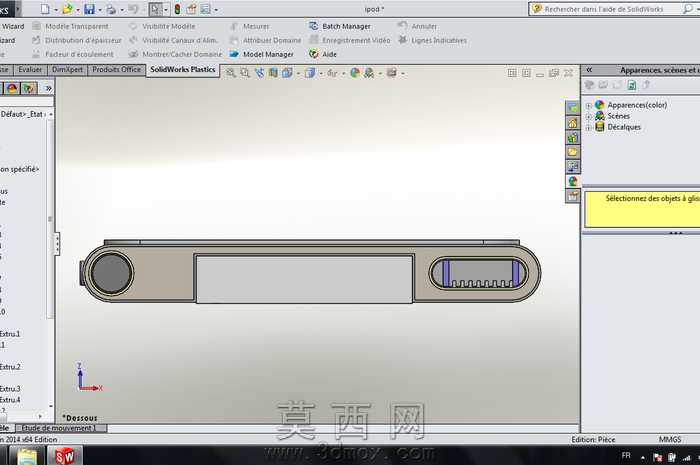
Task: Click the Hide/Show Items icon
Action: pos(332,73)
